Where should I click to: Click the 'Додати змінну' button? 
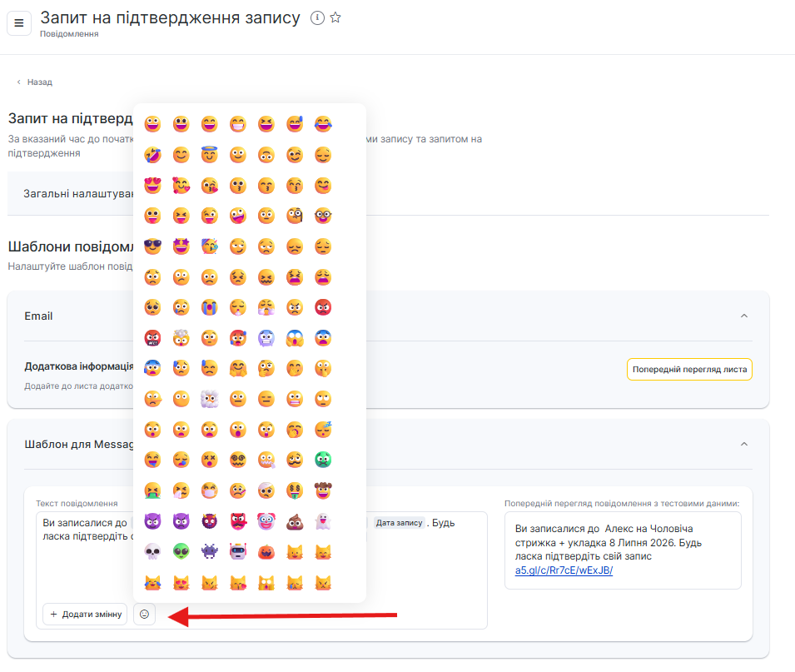pyautogui.click(x=85, y=615)
